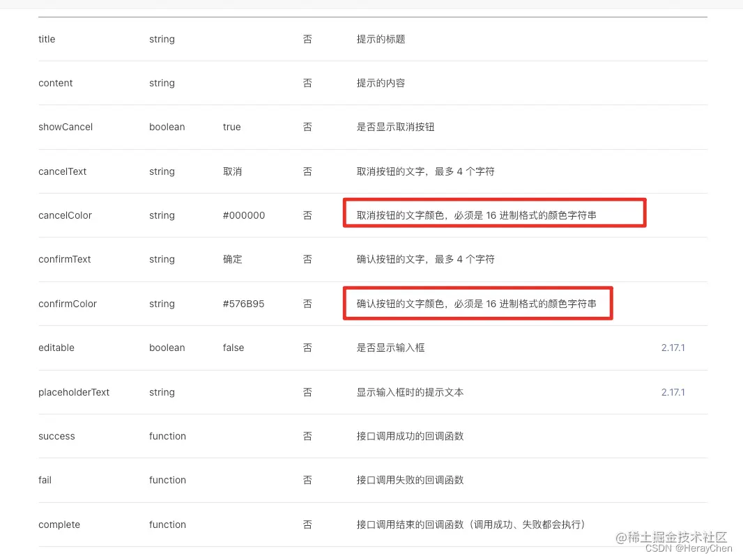Click the confirmText description '确认按钮的文字'
The image size is (743, 560).
(390, 259)
